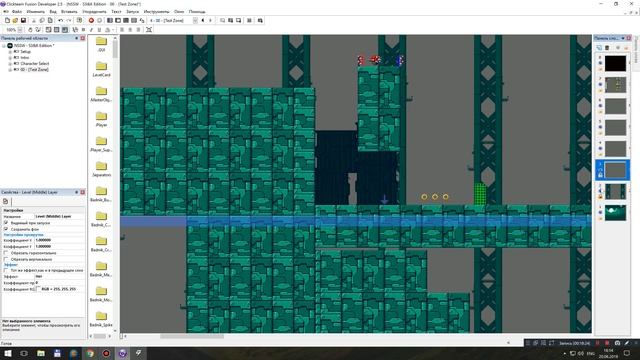Expand the Character Select frame node
This screenshot has height=360, width=640.
click(x=10, y=64)
